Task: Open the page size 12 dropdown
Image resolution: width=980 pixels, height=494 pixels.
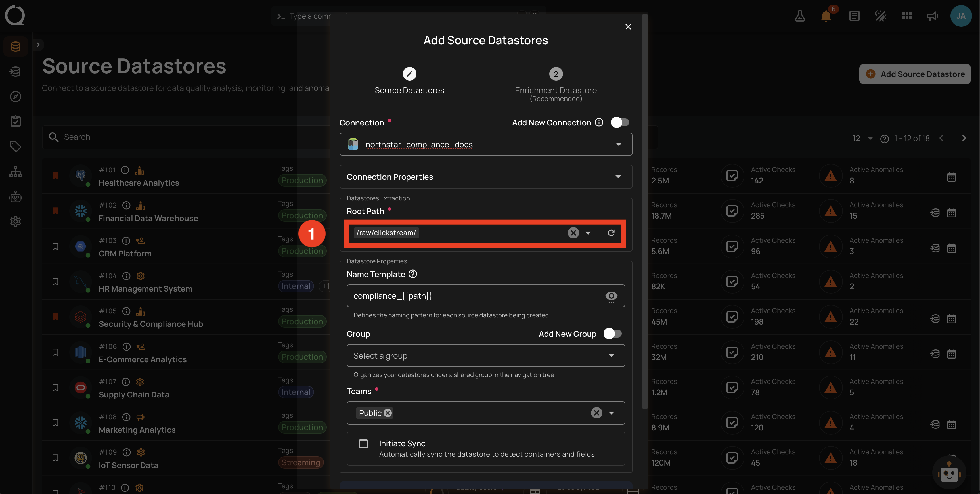Action: [x=862, y=138]
